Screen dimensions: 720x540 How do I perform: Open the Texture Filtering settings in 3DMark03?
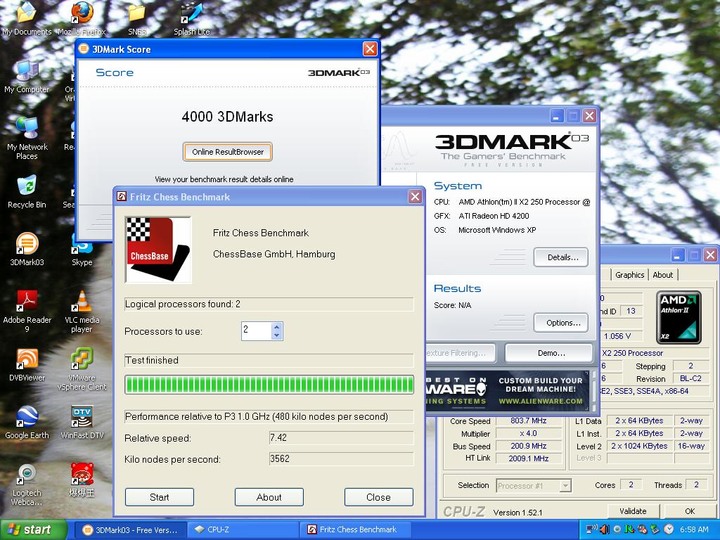[x=460, y=353]
